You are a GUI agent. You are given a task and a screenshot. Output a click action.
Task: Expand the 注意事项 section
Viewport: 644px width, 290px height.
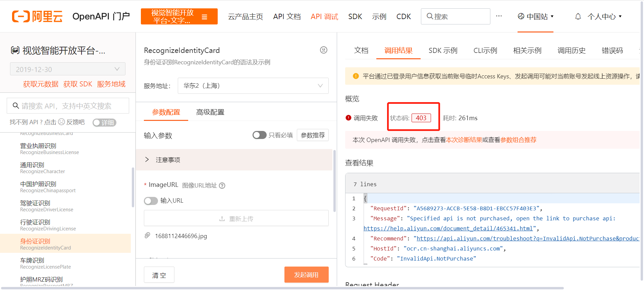(x=234, y=160)
